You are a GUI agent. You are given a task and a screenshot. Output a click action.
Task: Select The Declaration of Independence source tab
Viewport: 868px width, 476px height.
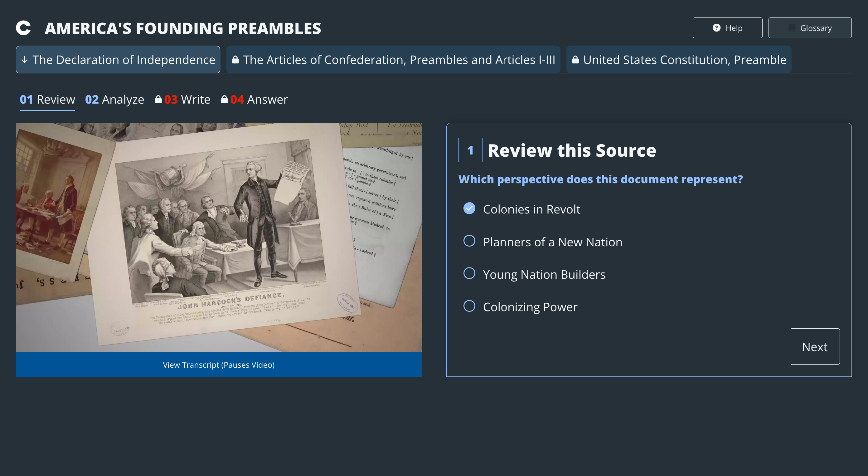tap(118, 60)
